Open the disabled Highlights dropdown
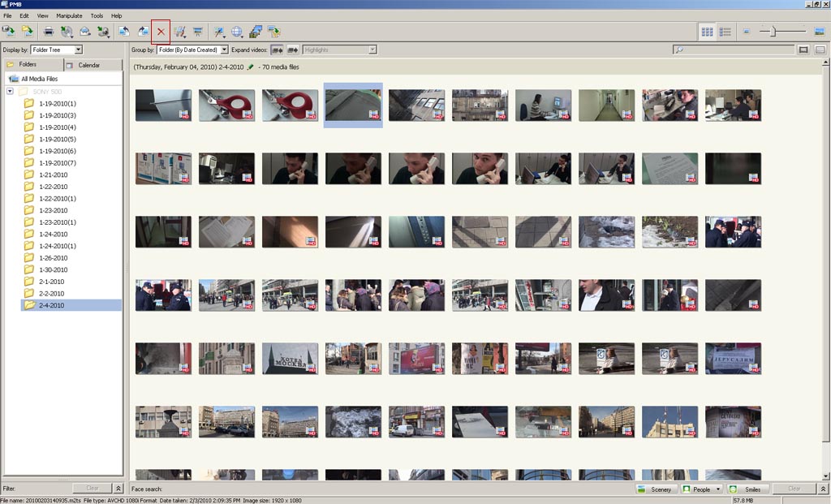The height and width of the screenshot is (504, 831). (339, 50)
